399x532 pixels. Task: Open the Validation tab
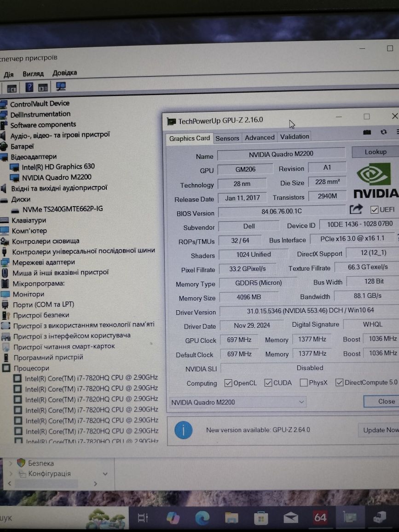click(x=294, y=137)
